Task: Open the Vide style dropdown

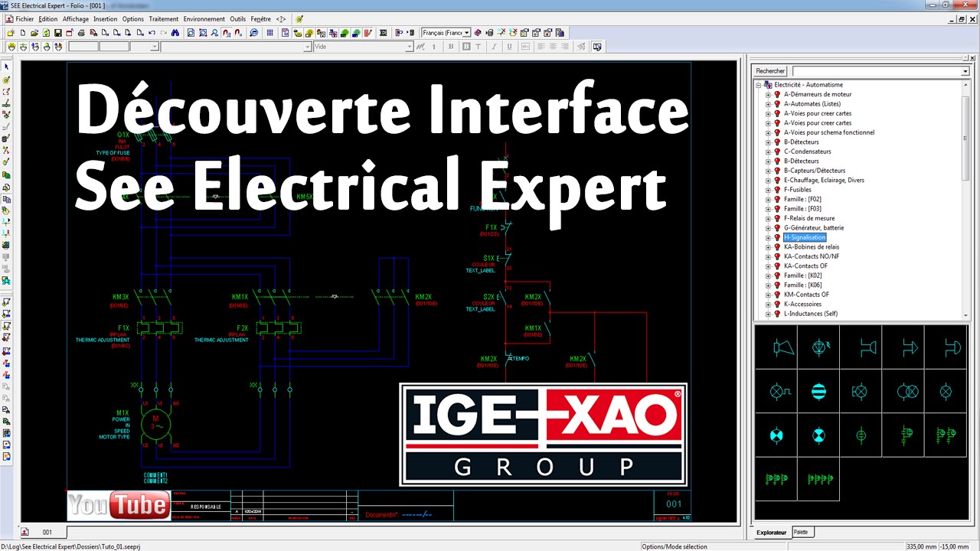Action: pyautogui.click(x=410, y=47)
